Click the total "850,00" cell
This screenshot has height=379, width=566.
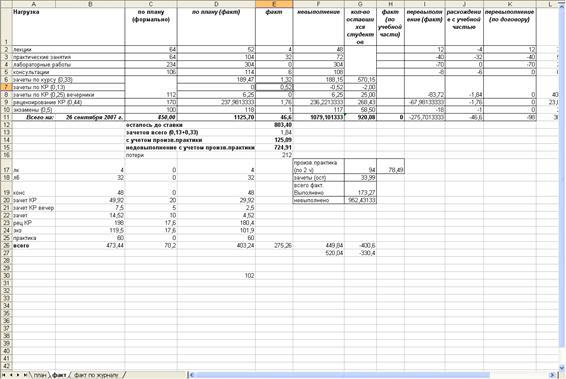pyautogui.click(x=151, y=117)
